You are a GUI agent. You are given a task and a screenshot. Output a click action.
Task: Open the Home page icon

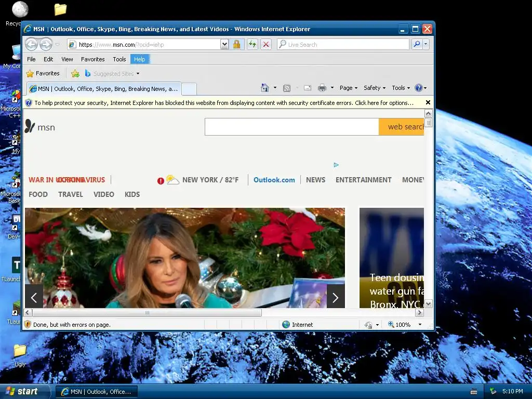click(x=264, y=88)
